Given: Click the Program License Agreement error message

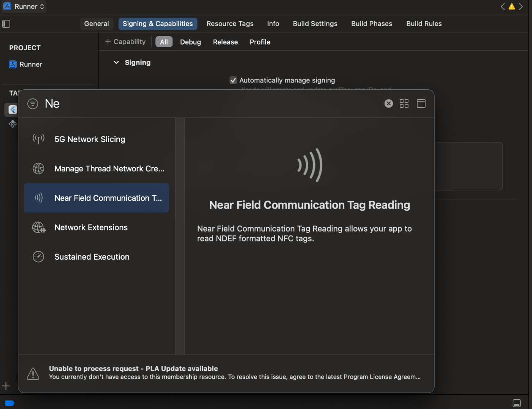Looking at the screenshot, I should pyautogui.click(x=235, y=377).
